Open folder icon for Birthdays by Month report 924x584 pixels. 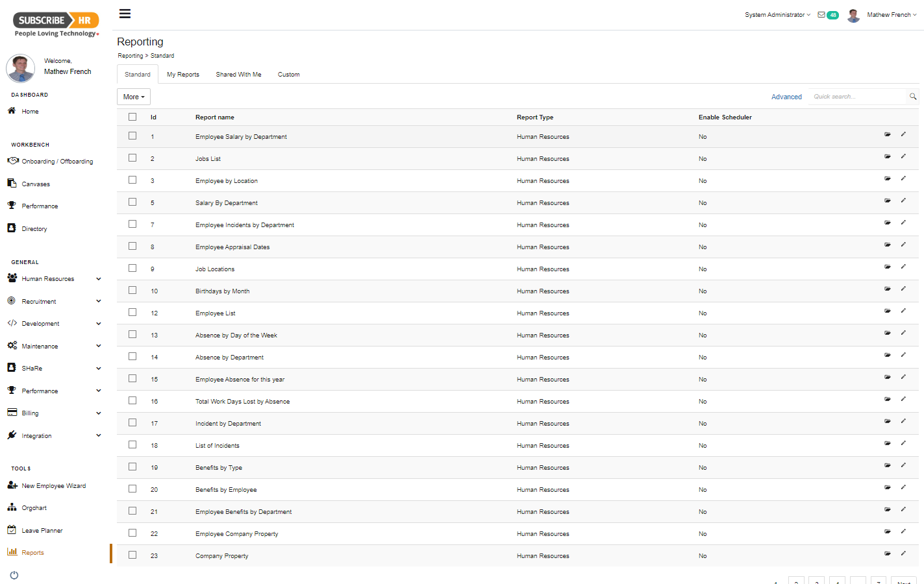click(x=887, y=289)
